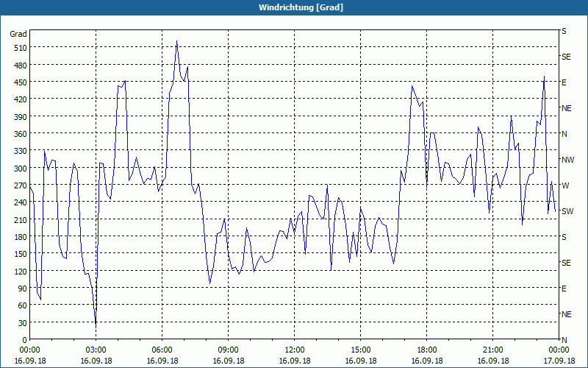The height and width of the screenshot is (368, 588).
Task: Click the 510 degree axis value
Action: click(x=21, y=48)
